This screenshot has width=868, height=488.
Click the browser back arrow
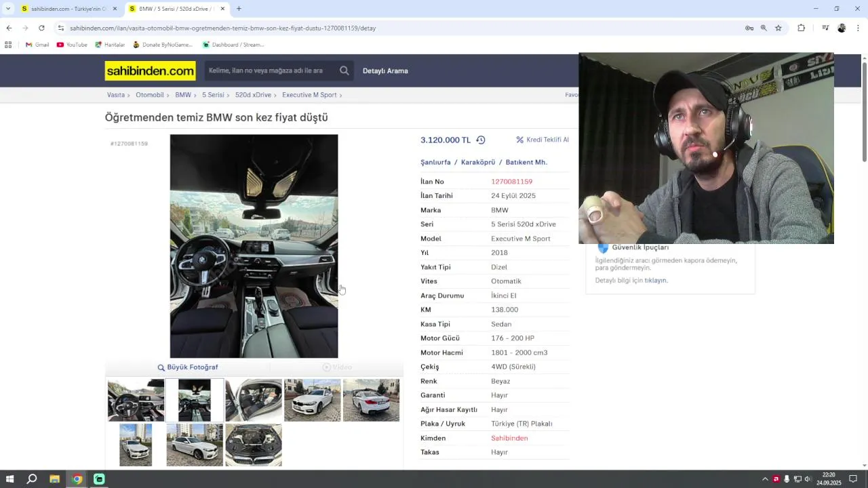[x=9, y=28]
